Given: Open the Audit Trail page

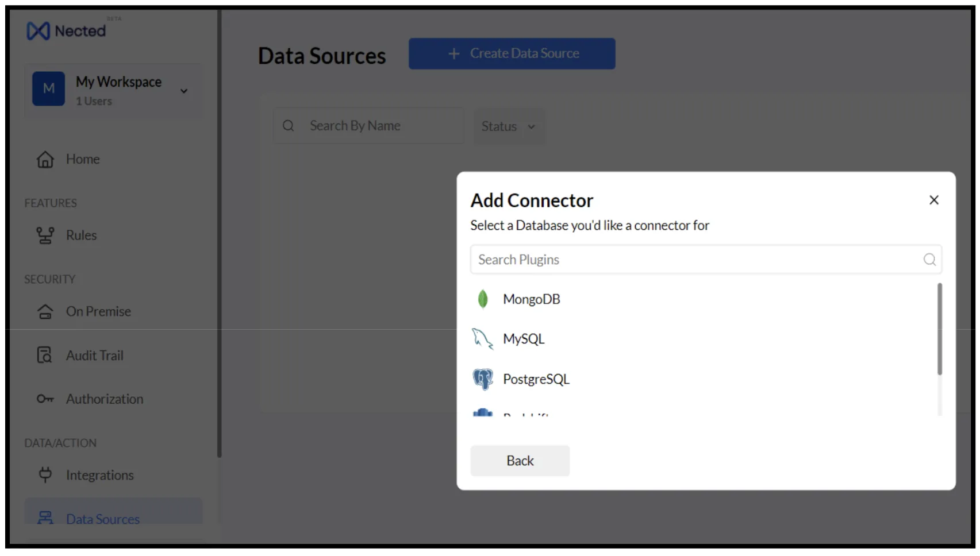Looking at the screenshot, I should pyautogui.click(x=95, y=356).
